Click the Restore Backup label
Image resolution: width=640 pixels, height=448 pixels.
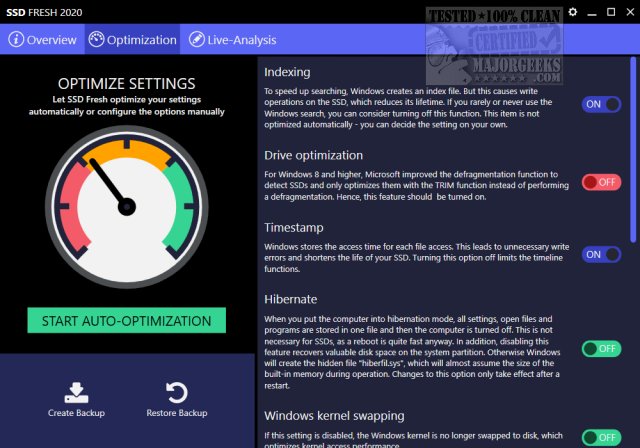(177, 413)
